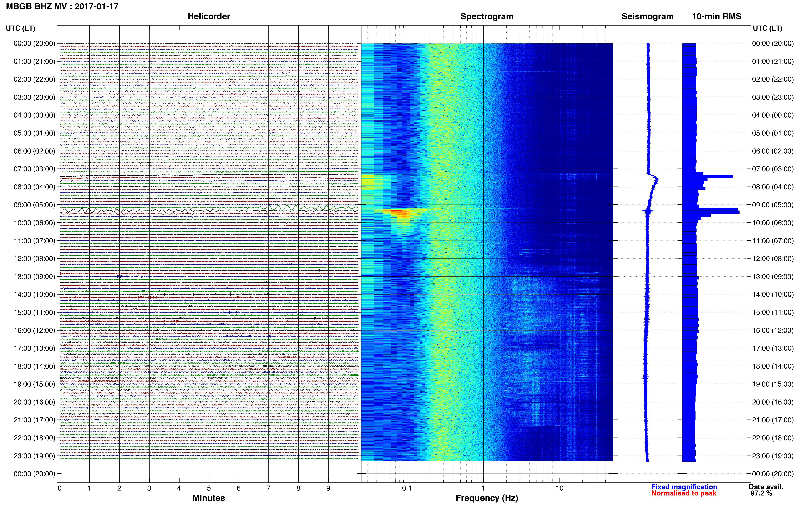Image resolution: width=812 pixels, height=508 pixels.
Task: Select 16:00 (12:00) on the right time axis
Action: [773, 331]
